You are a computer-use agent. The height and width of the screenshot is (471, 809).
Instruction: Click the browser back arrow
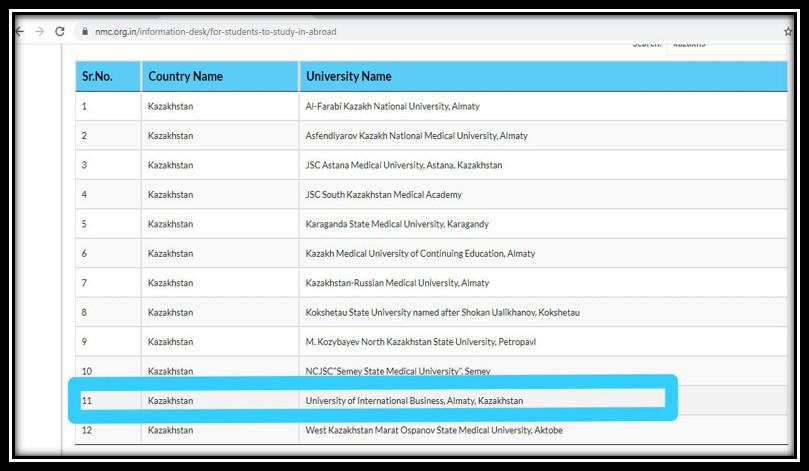[x=19, y=32]
